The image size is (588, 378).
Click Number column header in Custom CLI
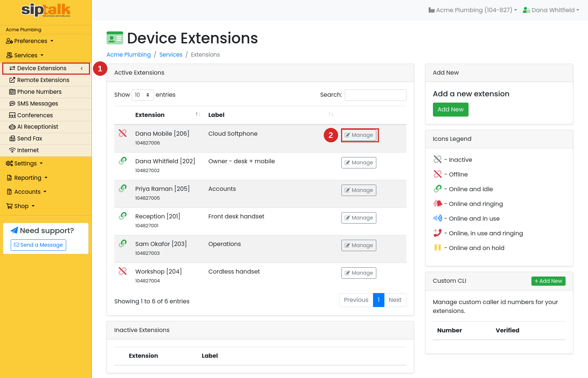(x=449, y=330)
